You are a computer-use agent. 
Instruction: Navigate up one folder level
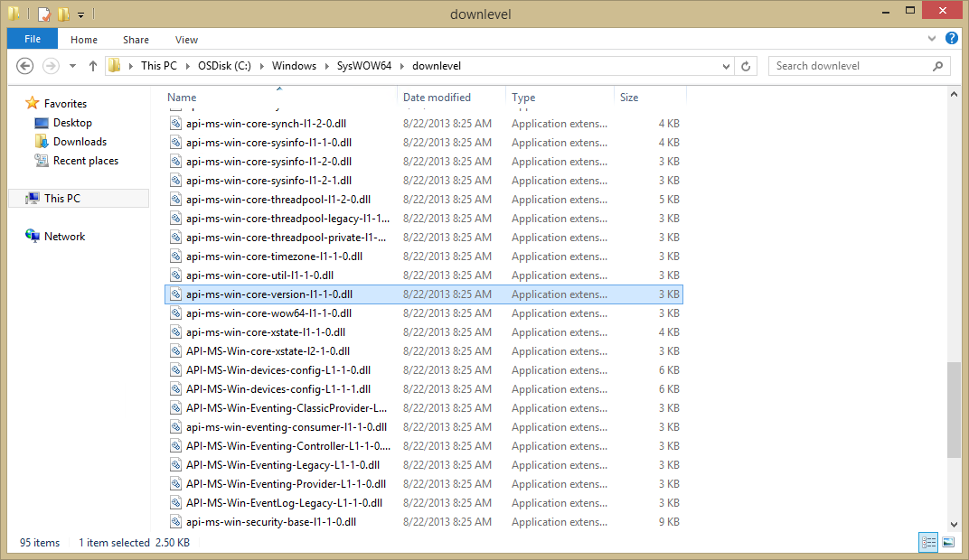tap(93, 66)
